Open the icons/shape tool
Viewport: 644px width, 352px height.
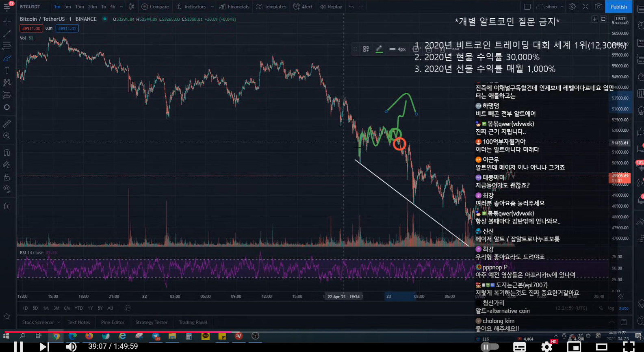click(7, 107)
